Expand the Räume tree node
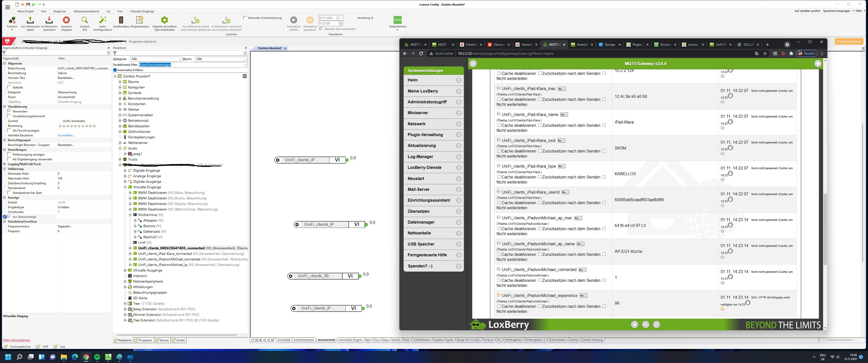This screenshot has width=868, height=363. click(x=120, y=82)
